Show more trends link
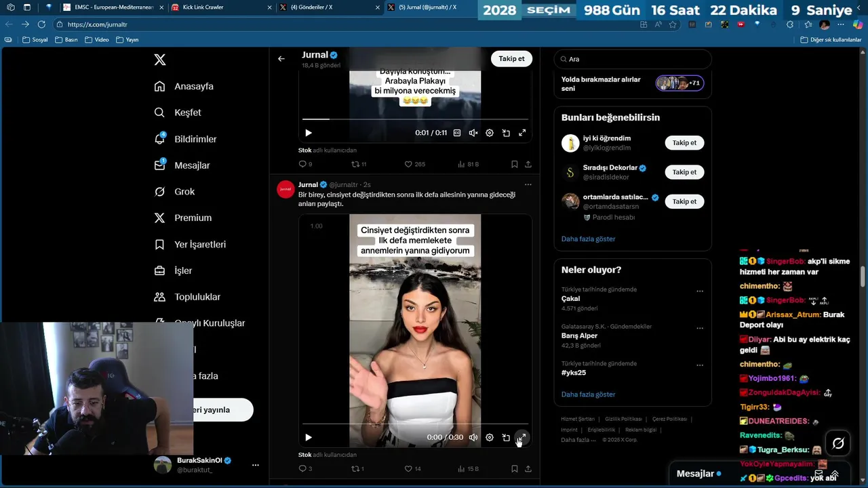Image resolution: width=868 pixels, height=488 pixels. click(588, 394)
